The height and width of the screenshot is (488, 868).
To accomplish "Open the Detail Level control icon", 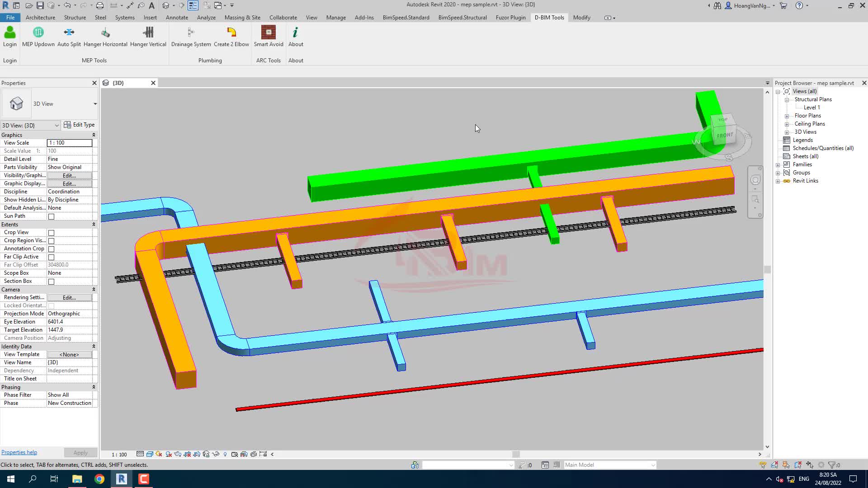I will tap(140, 454).
